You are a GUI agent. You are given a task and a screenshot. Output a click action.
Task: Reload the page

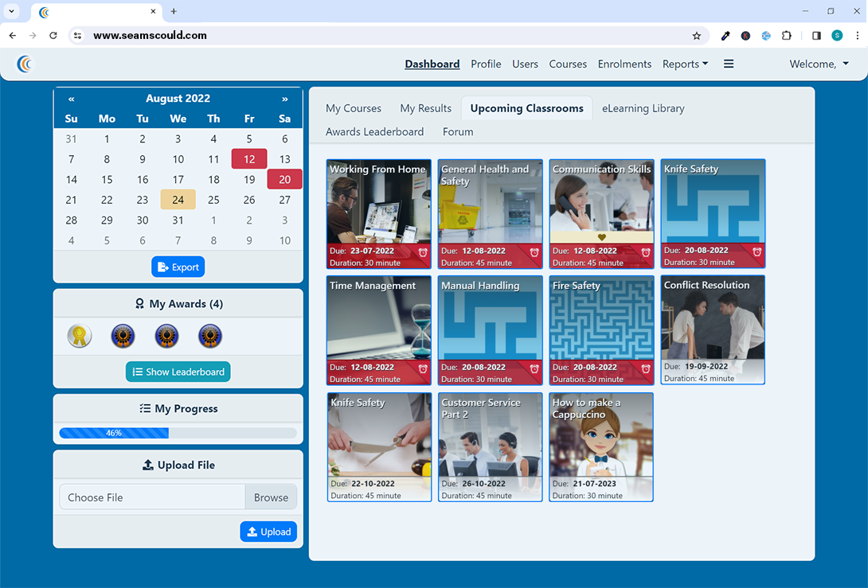[53, 36]
